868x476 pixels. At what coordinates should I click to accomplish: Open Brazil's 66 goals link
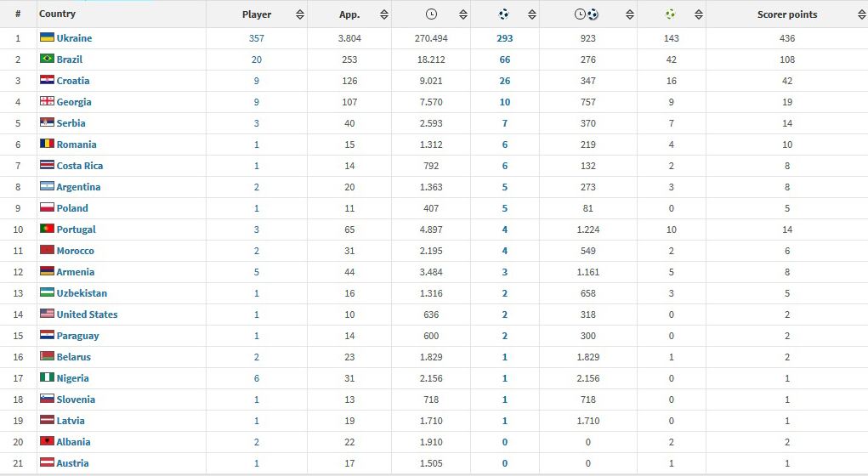click(504, 59)
